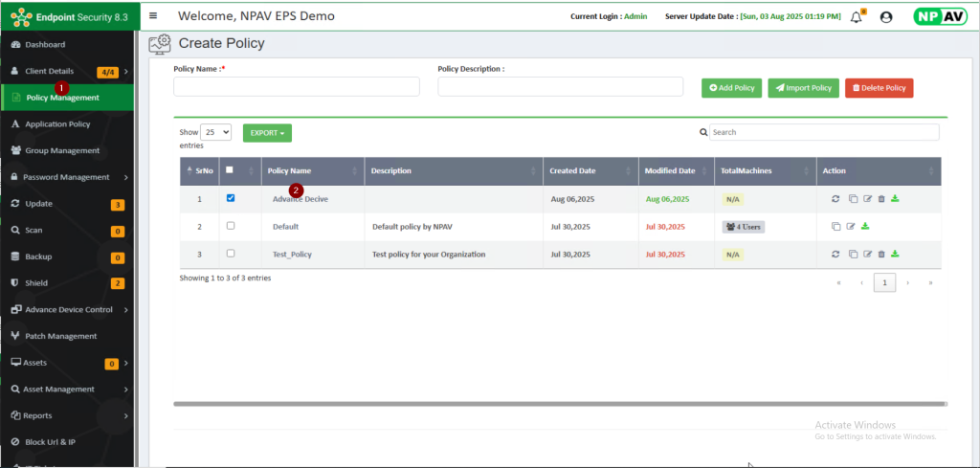Click the red Delete Policy button
Image resolution: width=980 pixels, height=468 pixels.
tap(879, 88)
